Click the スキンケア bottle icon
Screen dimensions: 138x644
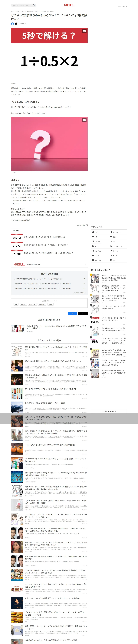tap(93, 241)
